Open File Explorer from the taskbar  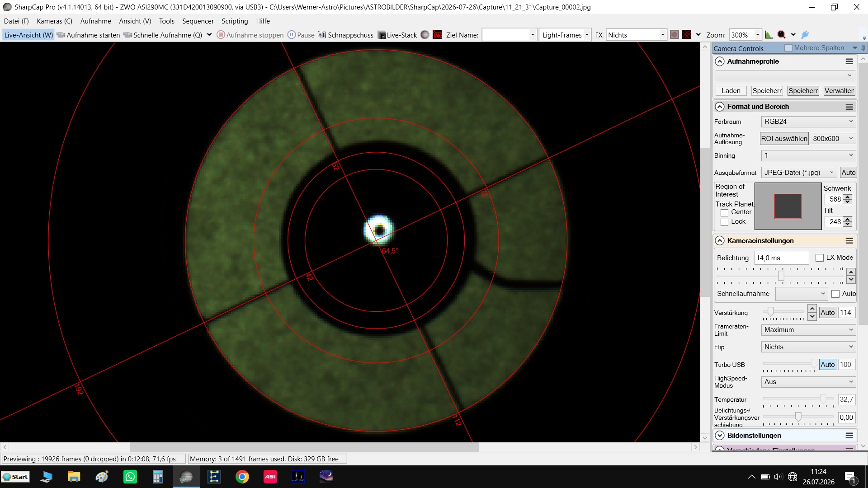[74, 477]
